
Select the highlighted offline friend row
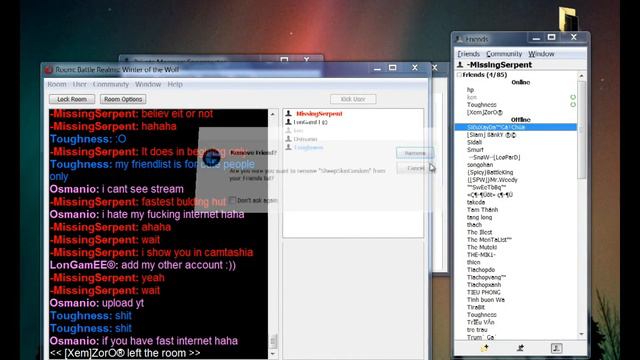(x=516, y=127)
